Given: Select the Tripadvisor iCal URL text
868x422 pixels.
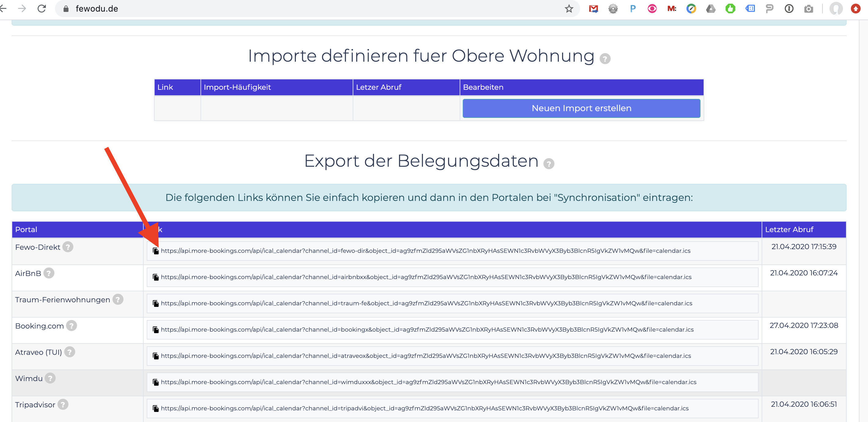Looking at the screenshot, I should pyautogui.click(x=425, y=408).
